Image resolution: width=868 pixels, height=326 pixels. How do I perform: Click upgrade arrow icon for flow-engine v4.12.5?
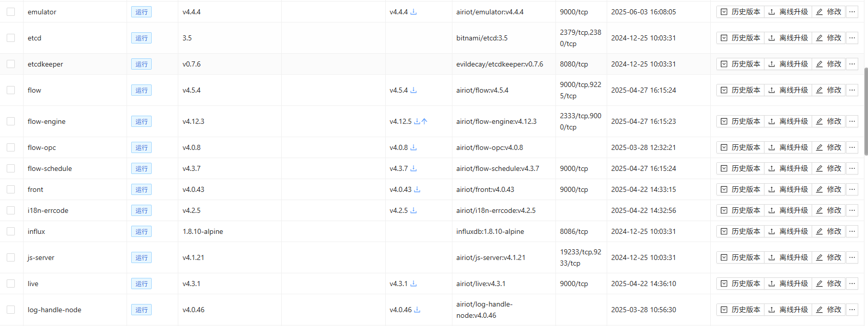tap(424, 121)
